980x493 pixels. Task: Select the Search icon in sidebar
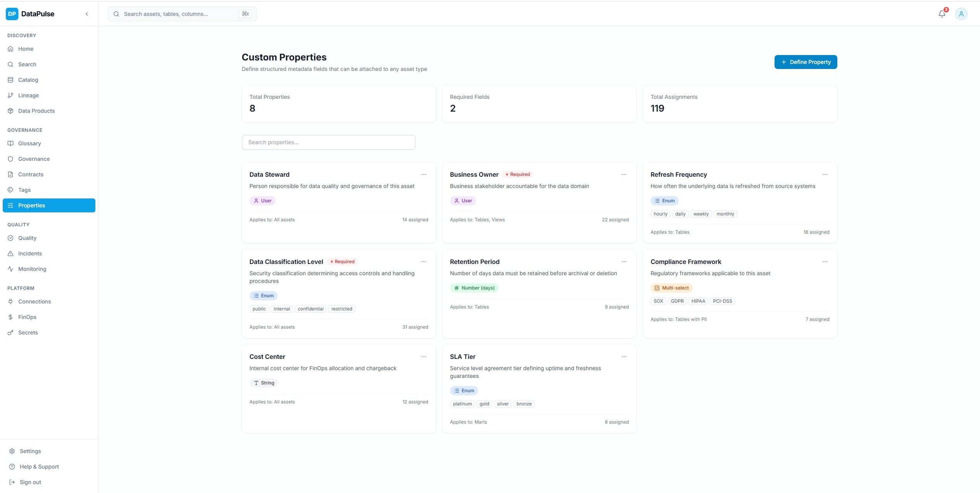tap(11, 64)
